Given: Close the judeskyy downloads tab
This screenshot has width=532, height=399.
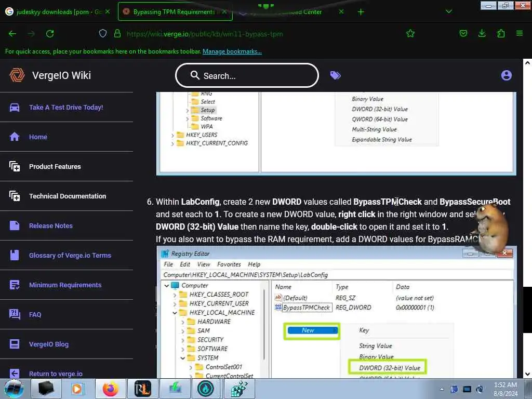Looking at the screenshot, I should point(108,11).
